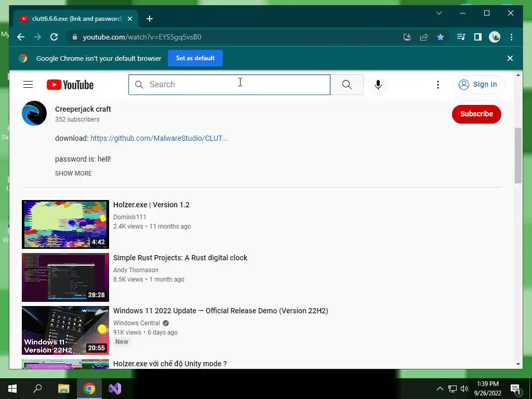The image size is (532, 399).
Task: Visit Dominik111 channel
Action: coord(129,217)
